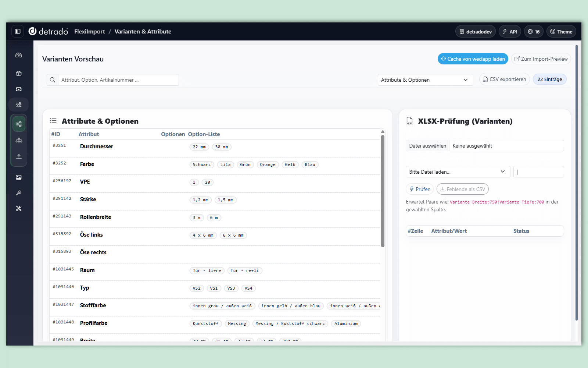588x368 pixels.
Task: Open the dashboard speedometer icon
Action: (x=19, y=55)
